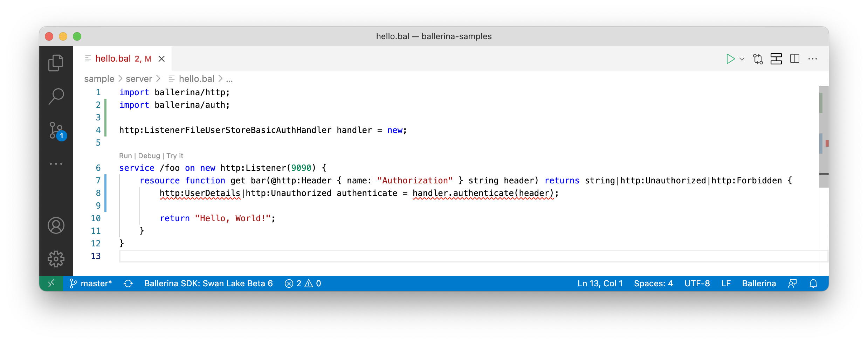Click ListenerFileUserStoreBasicAuthHandler type name
Viewport: 868px width, 343px height.
(238, 130)
